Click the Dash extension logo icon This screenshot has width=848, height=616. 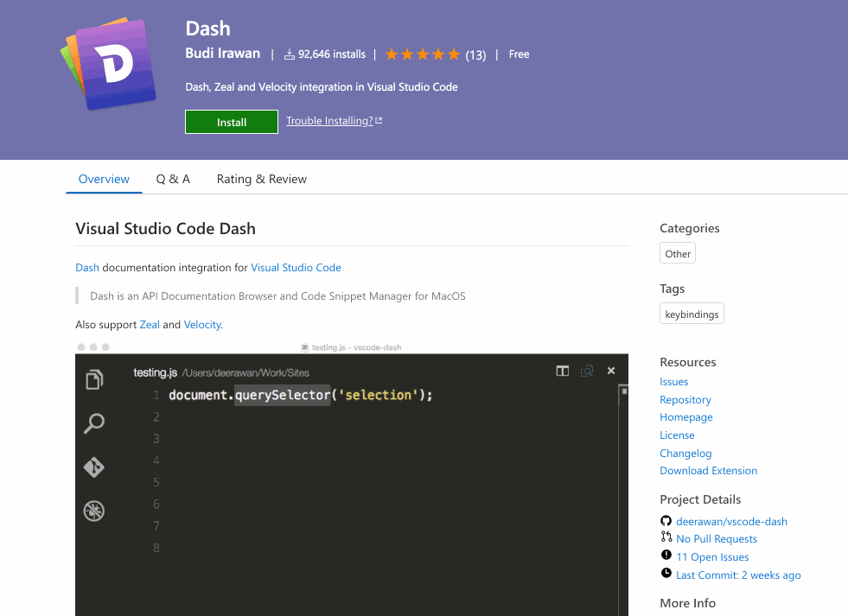108,64
